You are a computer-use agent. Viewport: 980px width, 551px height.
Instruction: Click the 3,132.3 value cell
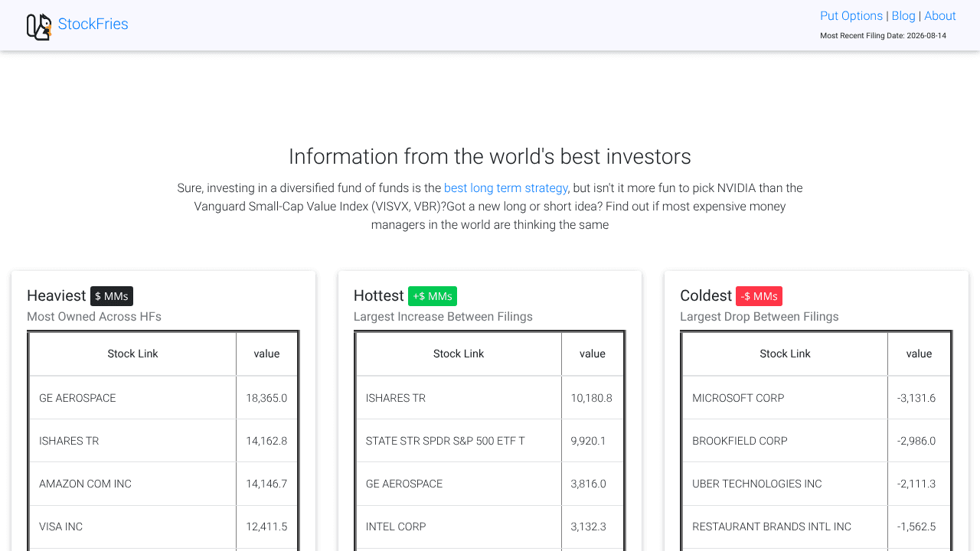coord(592,527)
